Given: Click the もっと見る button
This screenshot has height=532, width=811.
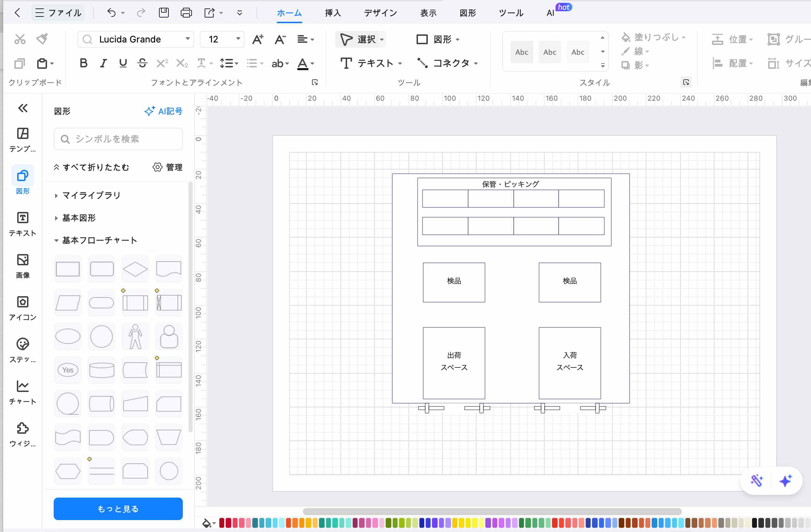Looking at the screenshot, I should pos(118,508).
